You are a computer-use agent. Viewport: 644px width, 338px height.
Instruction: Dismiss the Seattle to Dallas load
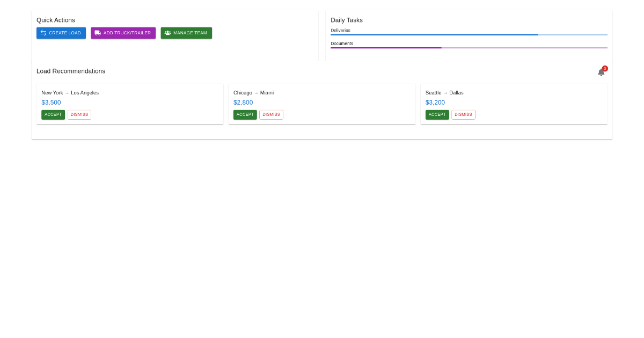pyautogui.click(x=463, y=114)
